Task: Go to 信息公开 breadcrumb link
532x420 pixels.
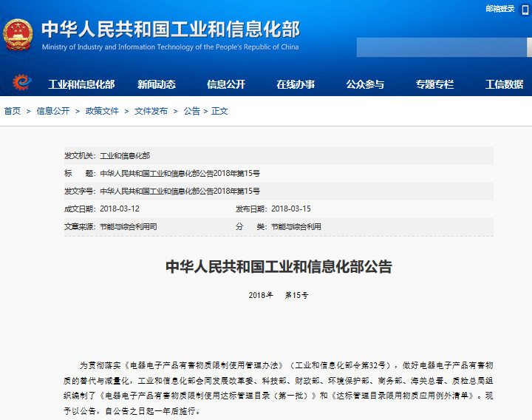Action: click(x=53, y=111)
